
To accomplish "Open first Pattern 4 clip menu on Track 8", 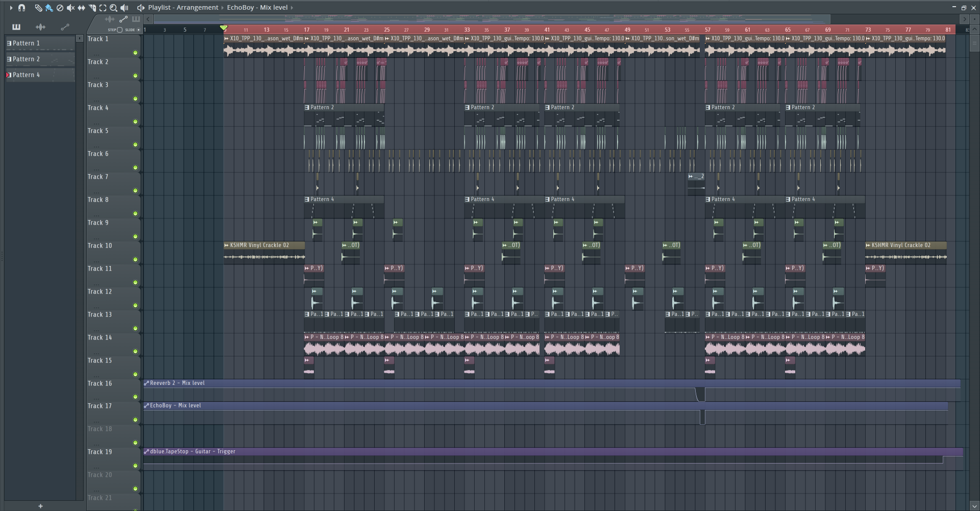I will (307, 199).
